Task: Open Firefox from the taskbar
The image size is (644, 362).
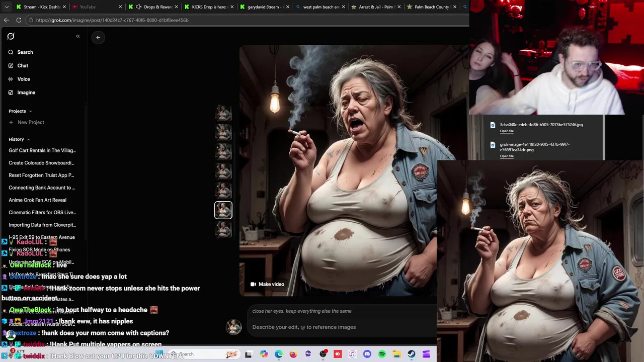Action: pyautogui.click(x=293, y=354)
